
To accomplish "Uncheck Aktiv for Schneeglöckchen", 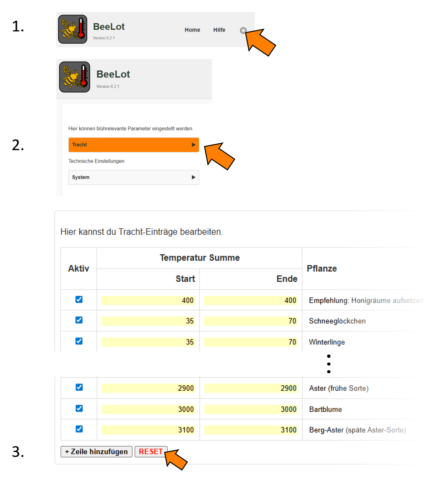I will point(79,320).
